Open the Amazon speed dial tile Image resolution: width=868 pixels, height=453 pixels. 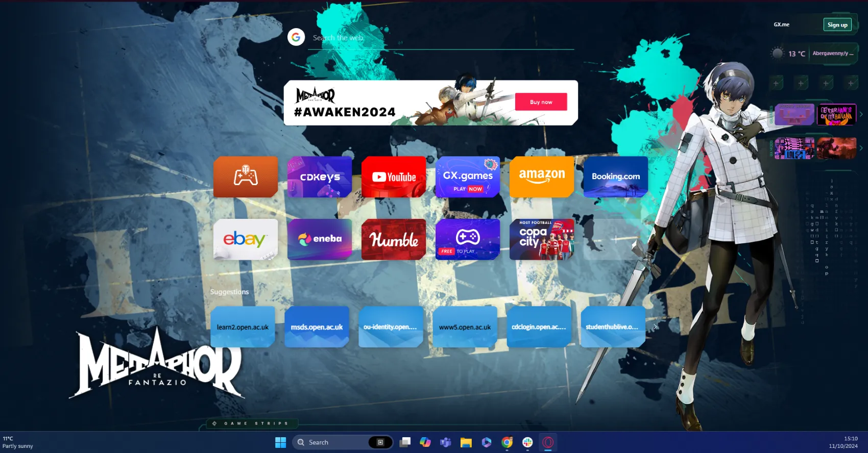point(542,177)
